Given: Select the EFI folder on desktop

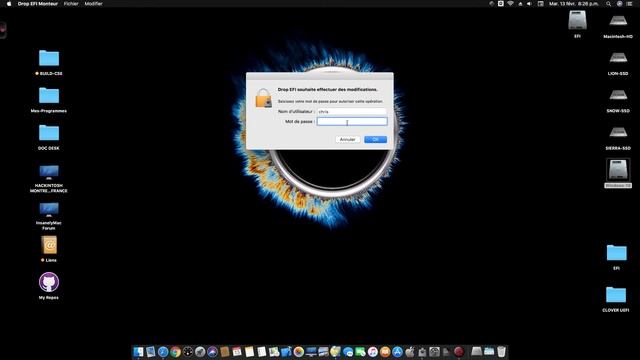Looking at the screenshot, I should click(x=616, y=253).
